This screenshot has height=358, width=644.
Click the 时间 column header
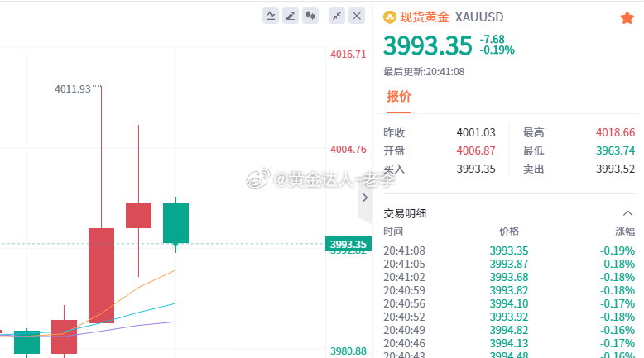tap(393, 232)
